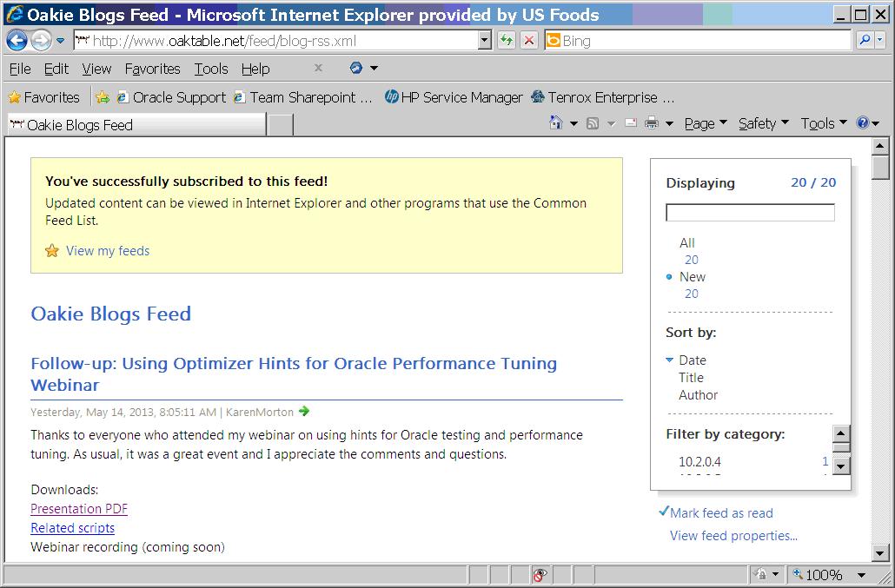This screenshot has width=895, height=588.
Task: Click the popup blocker status bar icon
Action: point(540,574)
